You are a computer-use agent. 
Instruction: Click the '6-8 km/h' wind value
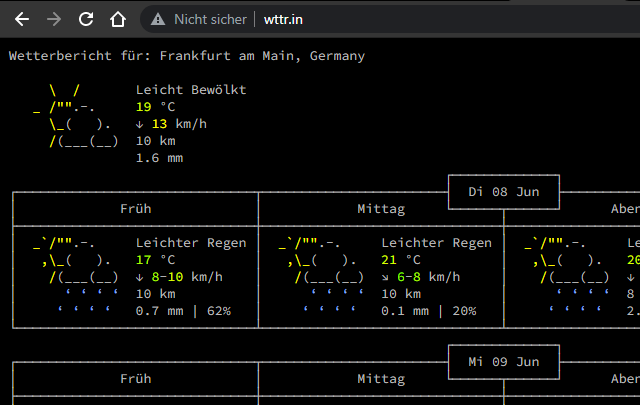tap(429, 277)
